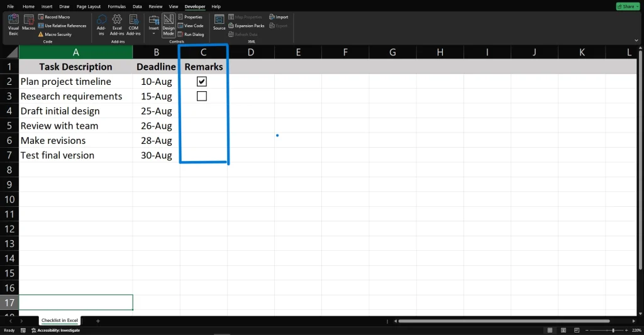The height and width of the screenshot is (335, 644).
Task: Start Record Macro
Action: (x=54, y=17)
